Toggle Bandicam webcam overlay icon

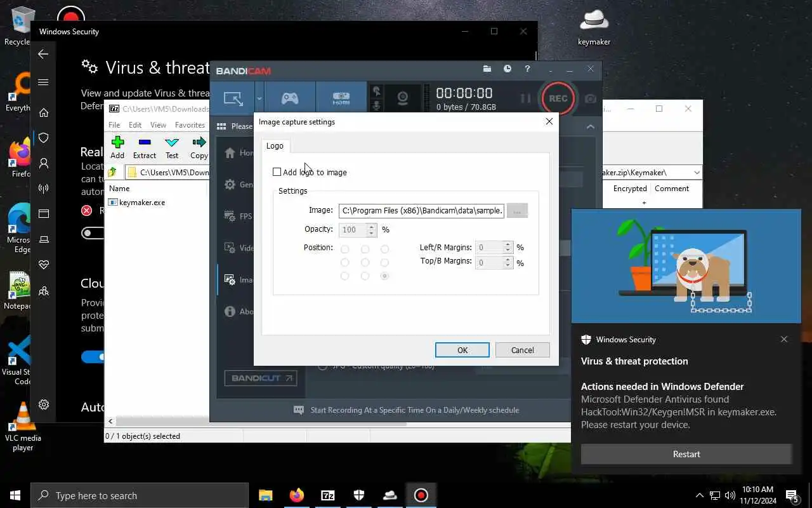click(403, 98)
